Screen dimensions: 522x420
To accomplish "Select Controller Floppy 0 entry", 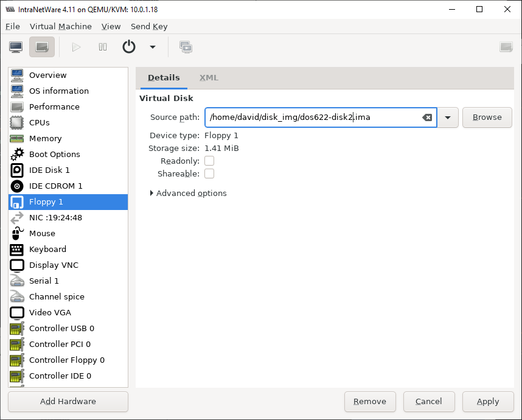I will point(68,360).
